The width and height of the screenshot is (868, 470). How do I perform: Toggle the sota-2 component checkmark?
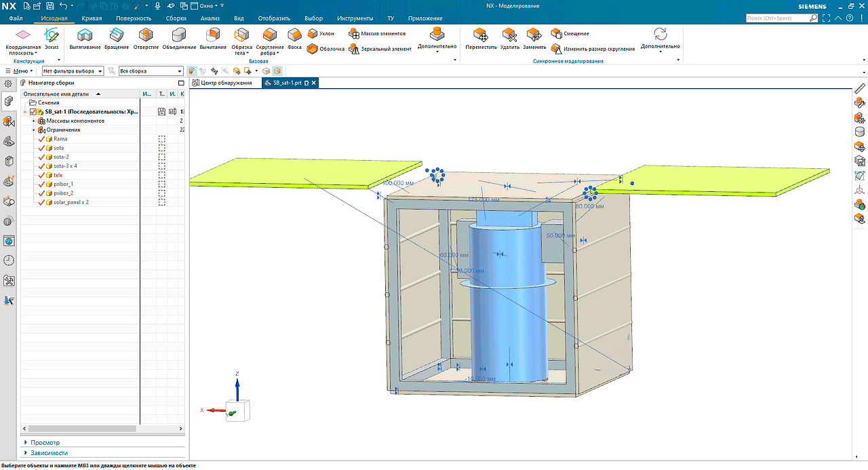click(41, 157)
